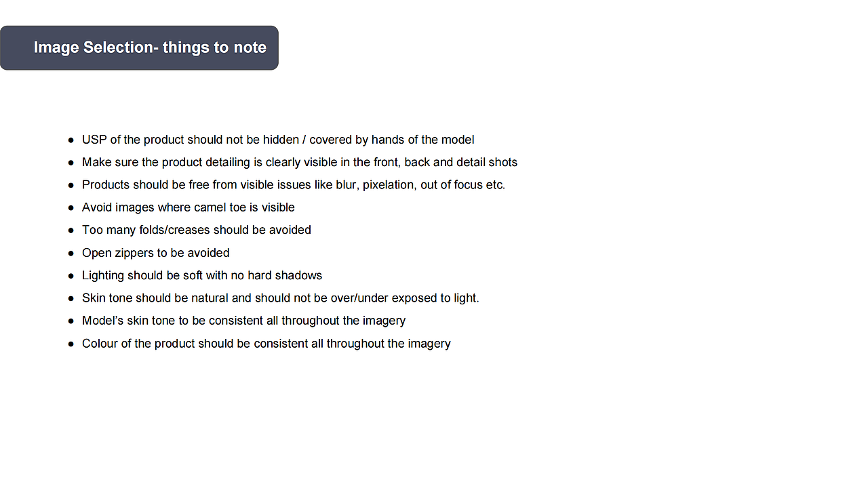Click the model's skin tone consistency line
868x488 pixels.
pos(243,321)
